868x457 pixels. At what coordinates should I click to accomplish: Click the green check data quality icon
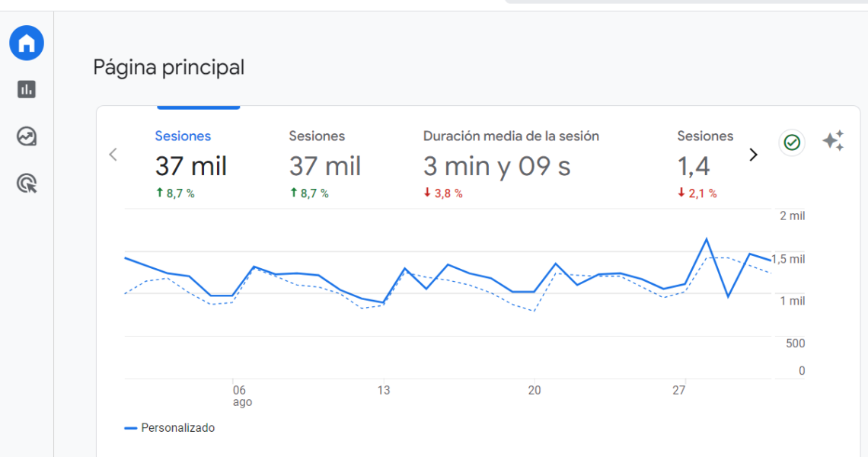pyautogui.click(x=792, y=142)
